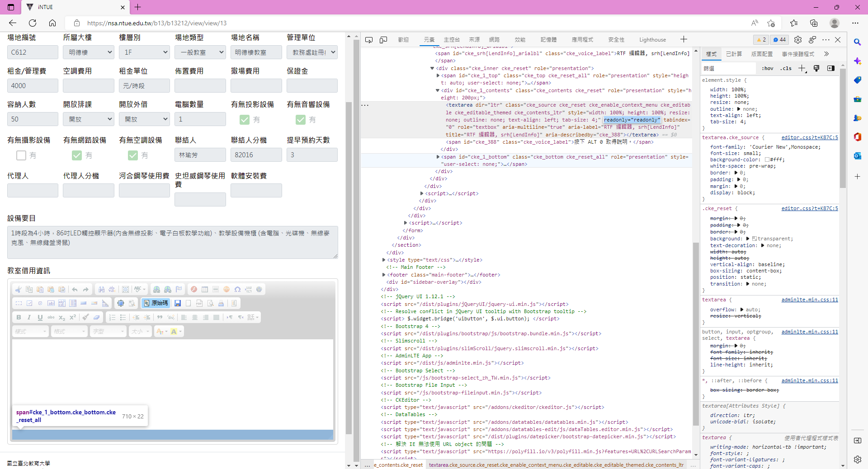
Task: Open DevTools settings gear icon
Action: [798, 40]
